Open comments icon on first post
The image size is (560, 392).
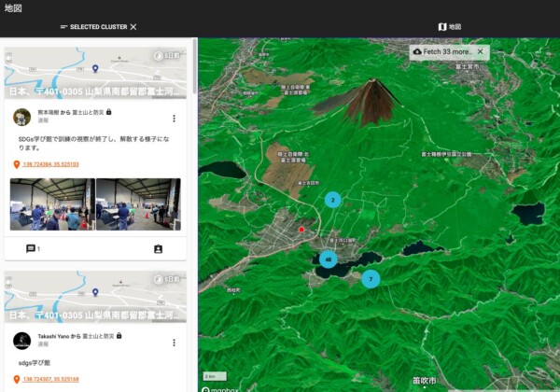click(31, 249)
